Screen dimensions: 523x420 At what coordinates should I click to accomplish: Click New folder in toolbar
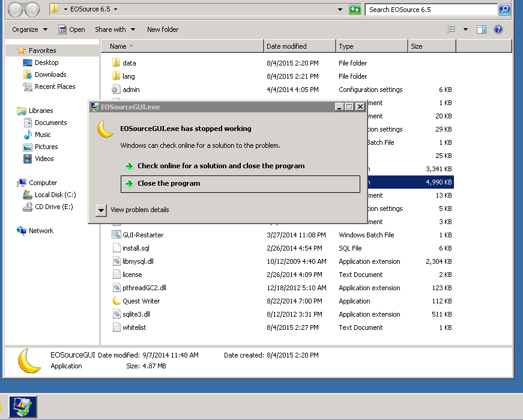click(x=163, y=29)
